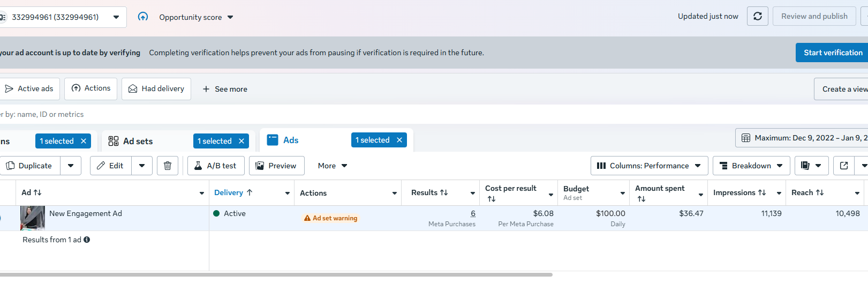Select the Ads tab
The width and height of the screenshot is (868, 290).
[x=291, y=140]
